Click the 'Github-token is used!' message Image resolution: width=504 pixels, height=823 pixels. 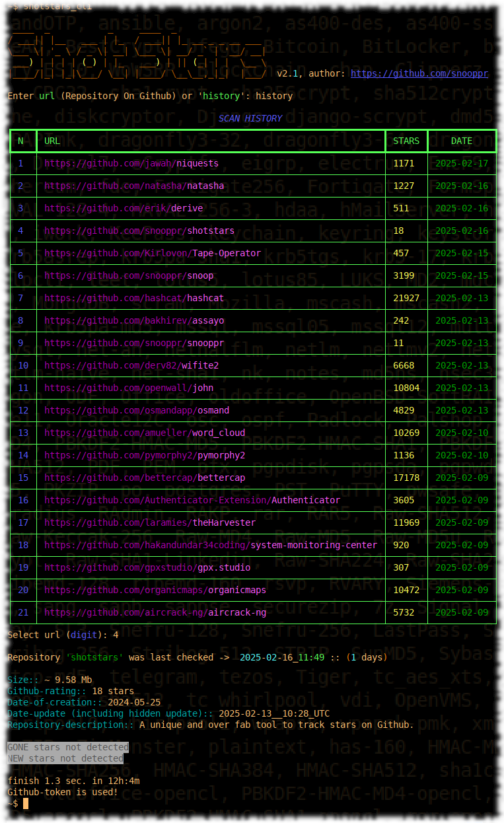coord(63,792)
